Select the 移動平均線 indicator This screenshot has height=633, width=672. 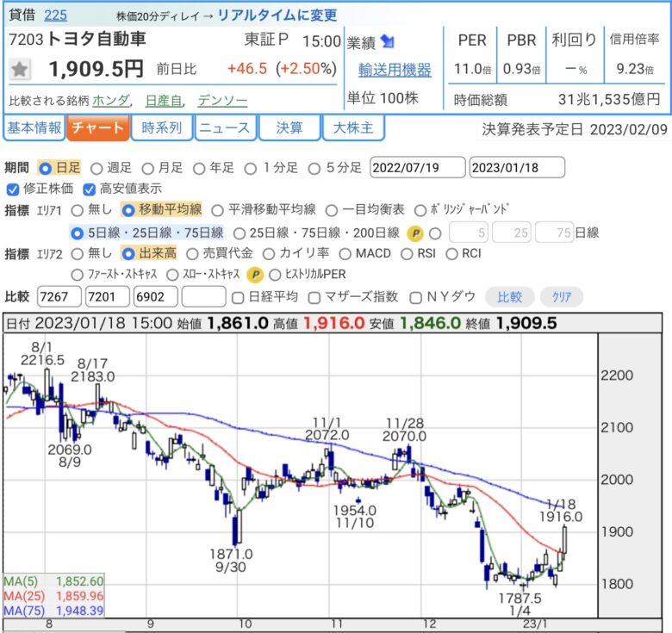coord(128,210)
